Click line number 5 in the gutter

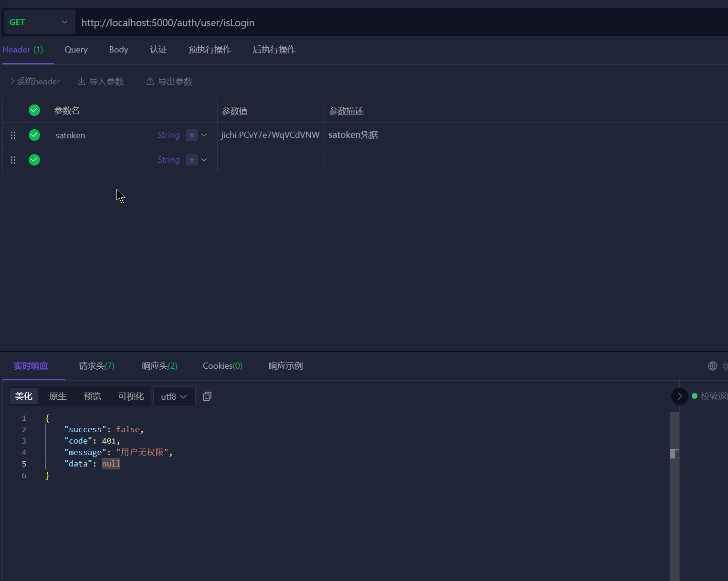[x=24, y=464]
